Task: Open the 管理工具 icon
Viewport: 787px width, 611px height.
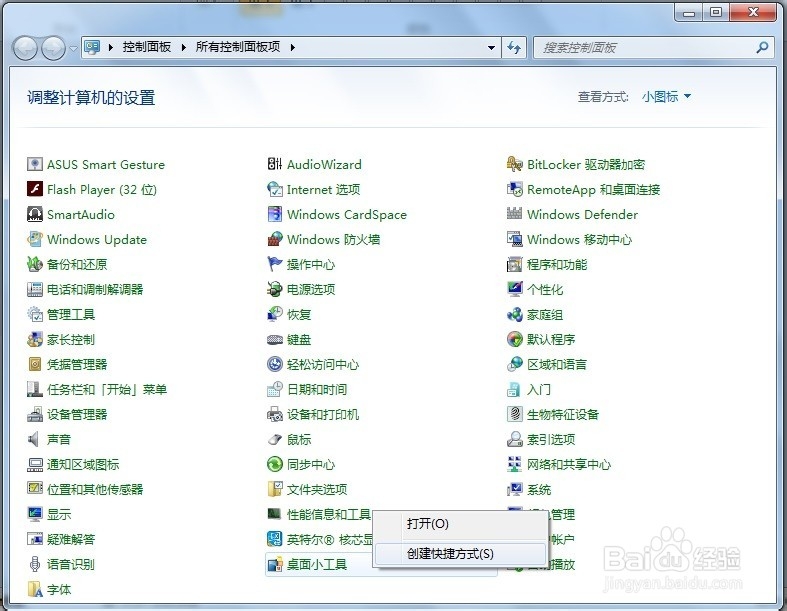Action: coord(35,314)
